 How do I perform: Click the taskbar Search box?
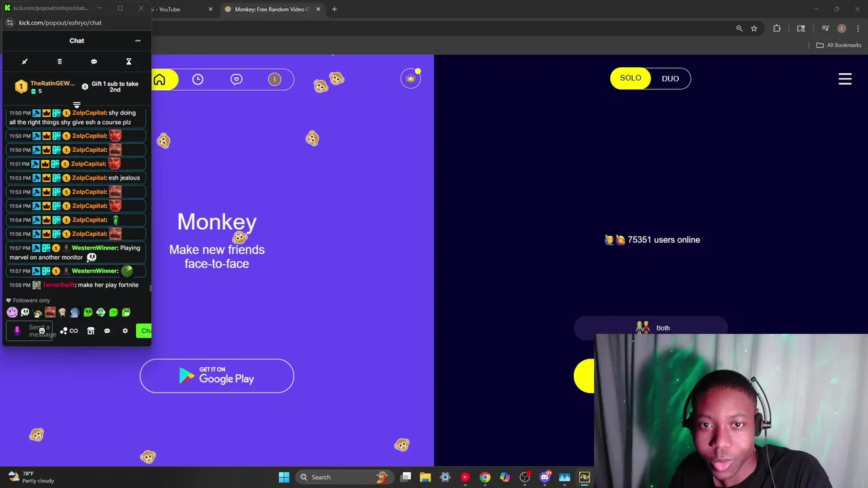coord(344,477)
